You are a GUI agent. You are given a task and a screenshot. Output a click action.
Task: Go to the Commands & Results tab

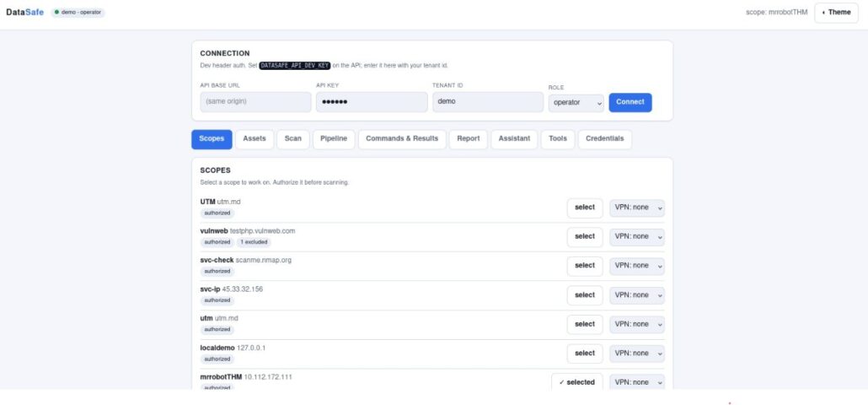click(x=402, y=139)
